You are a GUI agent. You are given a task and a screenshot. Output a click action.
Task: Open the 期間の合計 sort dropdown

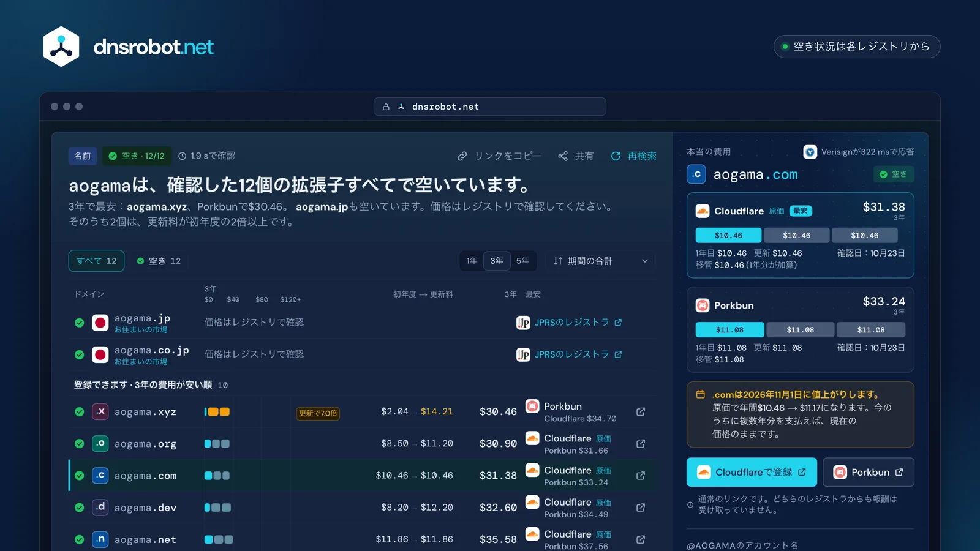[600, 261]
